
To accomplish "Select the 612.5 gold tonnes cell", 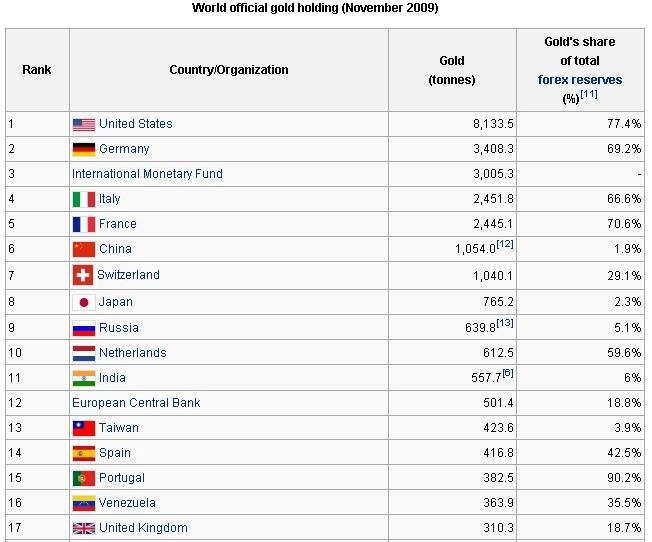I will click(x=452, y=353).
